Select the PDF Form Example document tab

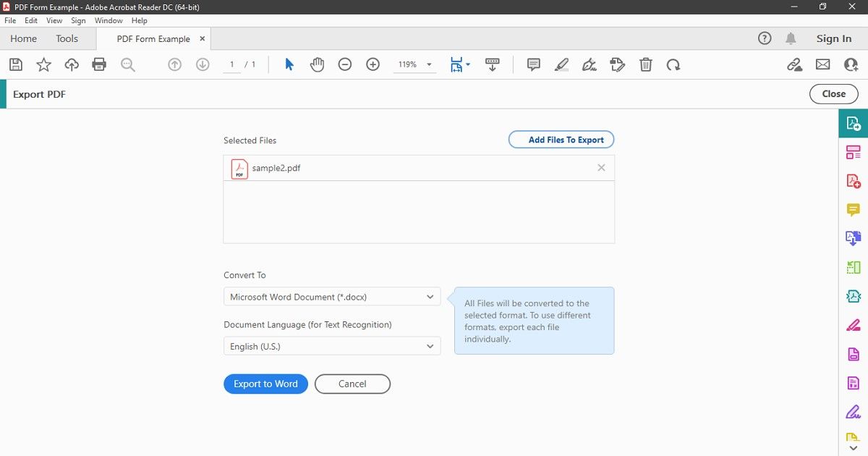[x=153, y=39]
